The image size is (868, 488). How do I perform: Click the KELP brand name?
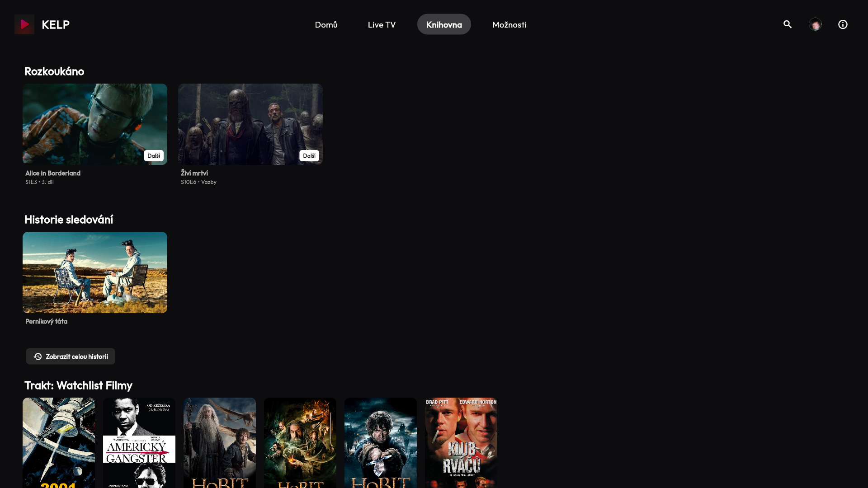tap(56, 24)
